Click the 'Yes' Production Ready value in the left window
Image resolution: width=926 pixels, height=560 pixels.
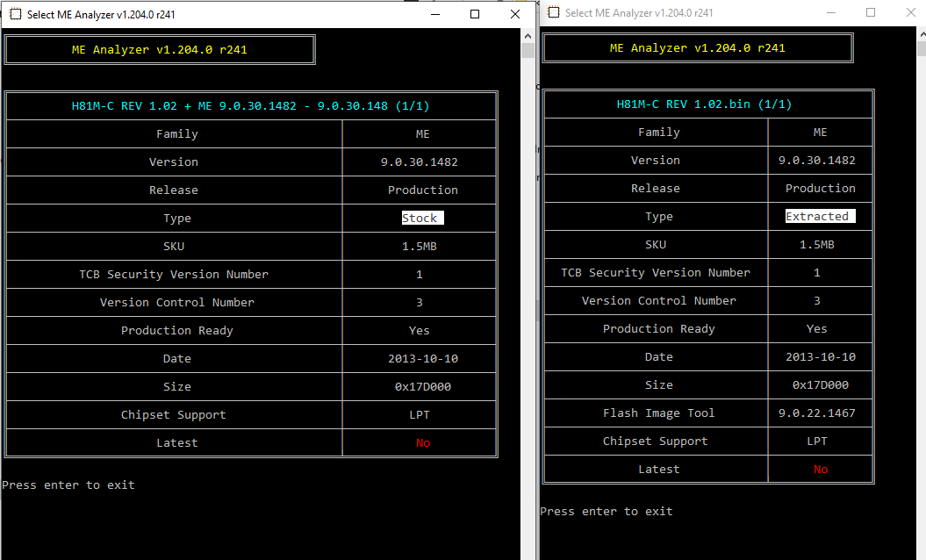[420, 331]
